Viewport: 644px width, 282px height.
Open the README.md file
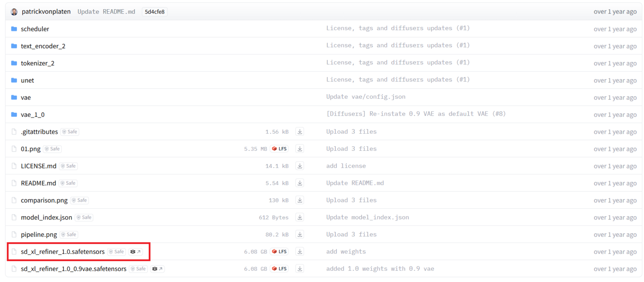click(x=38, y=183)
